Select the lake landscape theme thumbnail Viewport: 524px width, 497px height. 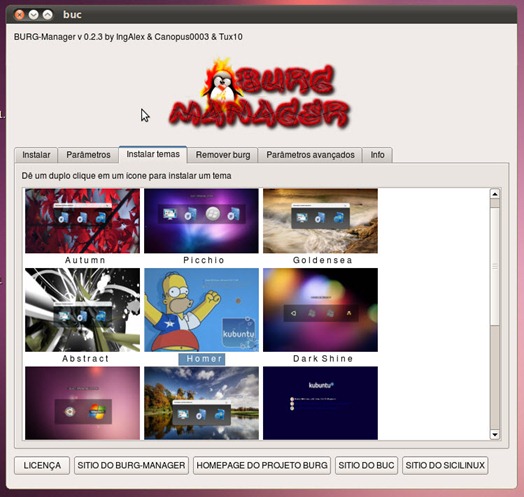pyautogui.click(x=201, y=403)
